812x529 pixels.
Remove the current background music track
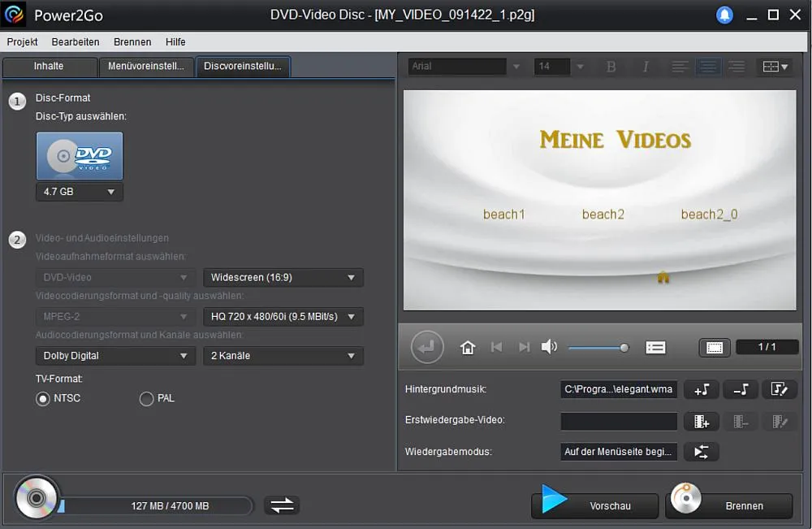[741, 389]
